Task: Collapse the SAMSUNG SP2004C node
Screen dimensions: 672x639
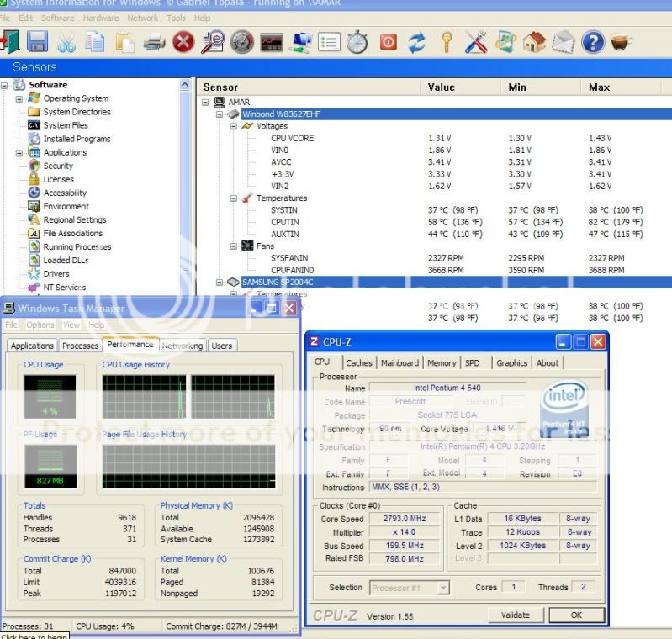Action: (x=220, y=282)
